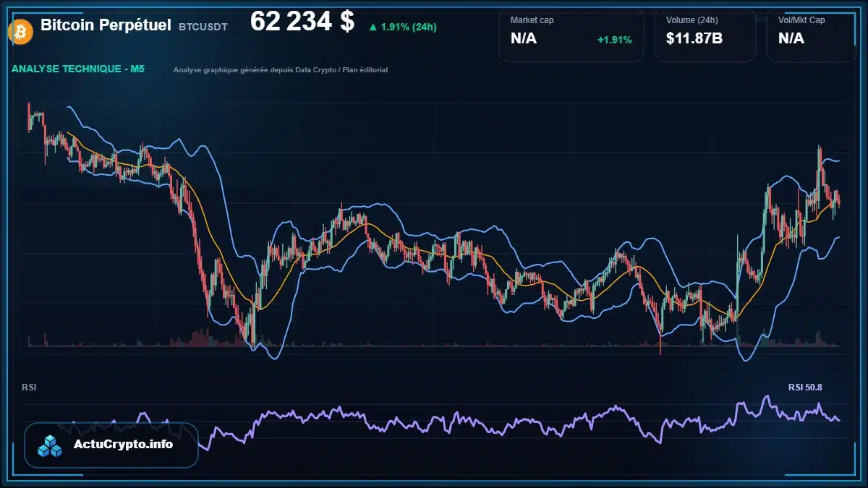Screen dimensions: 868x488
Task: Click the Analyse graphique générée depuis Data Crypto caption
Action: [x=281, y=70]
